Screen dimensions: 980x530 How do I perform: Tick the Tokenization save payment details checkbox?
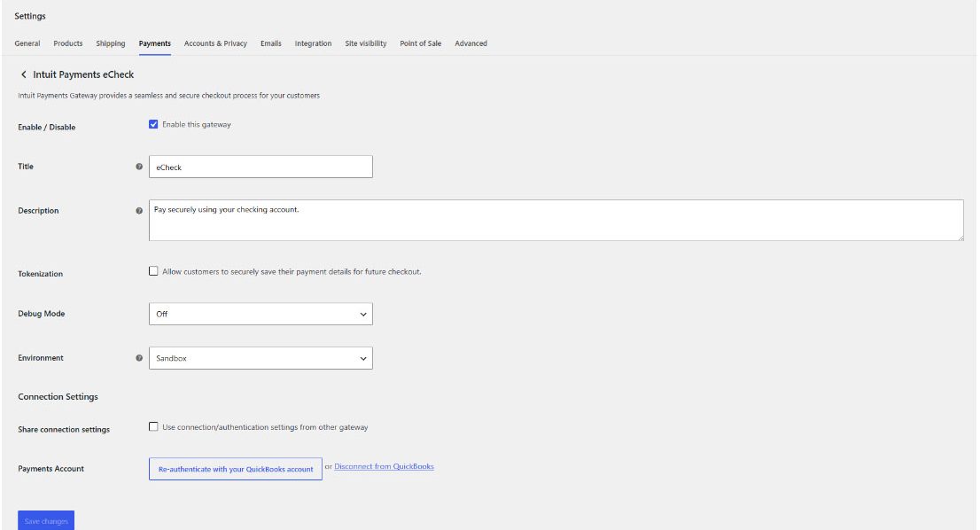coord(153,271)
